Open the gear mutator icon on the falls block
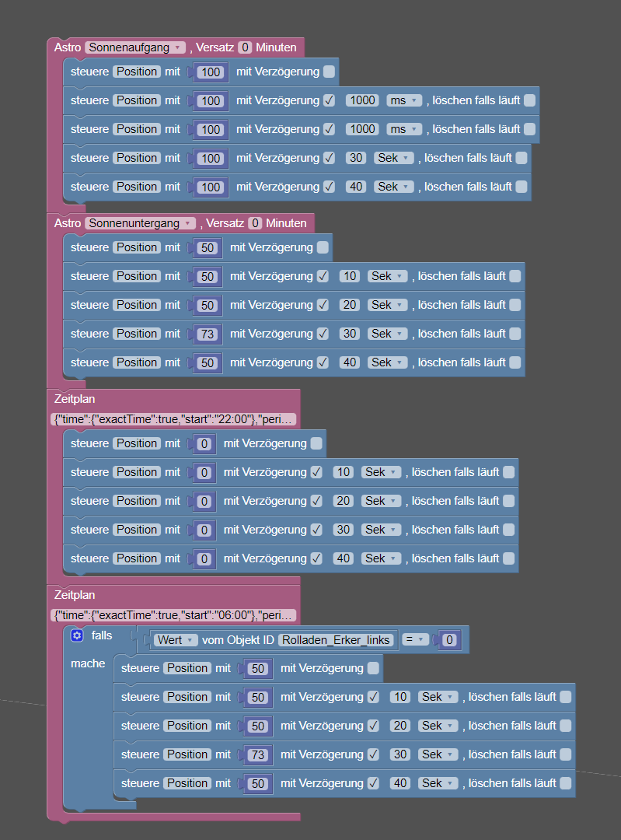621x840 pixels. pos(77,635)
